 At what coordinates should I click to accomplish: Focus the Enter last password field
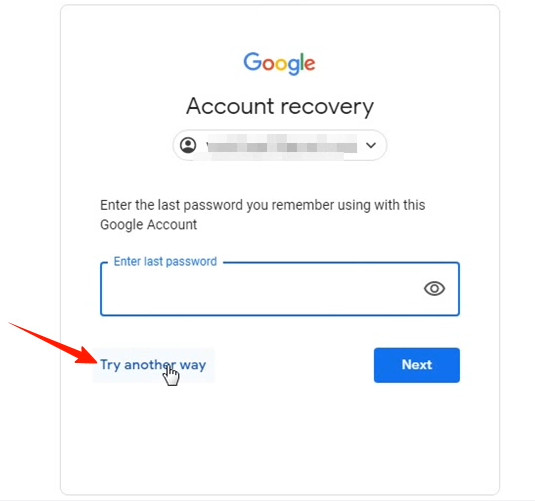pos(280,289)
